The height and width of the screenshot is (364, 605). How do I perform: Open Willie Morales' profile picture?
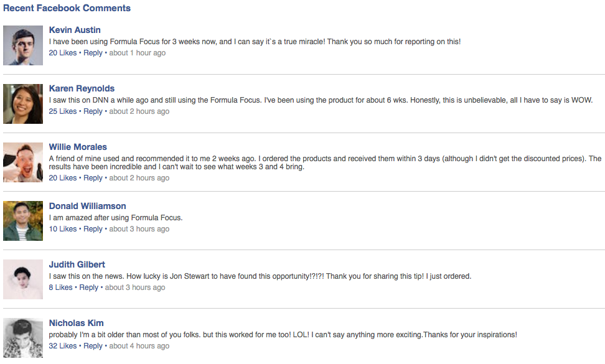click(x=22, y=162)
